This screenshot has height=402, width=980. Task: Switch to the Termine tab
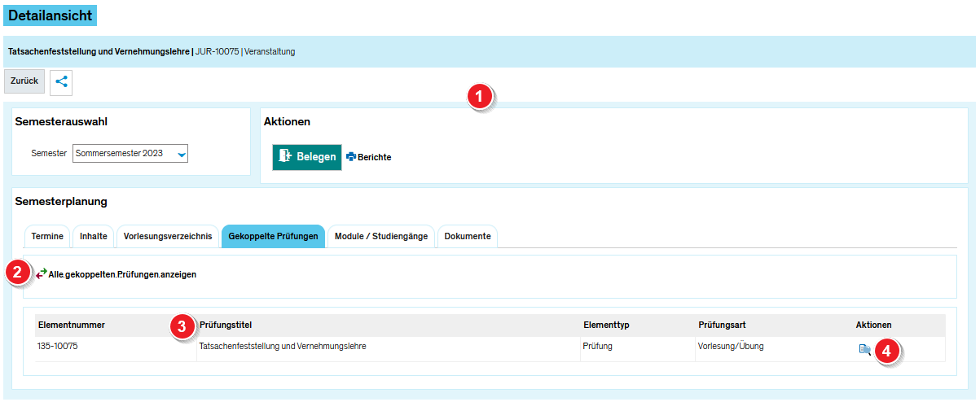(47, 236)
